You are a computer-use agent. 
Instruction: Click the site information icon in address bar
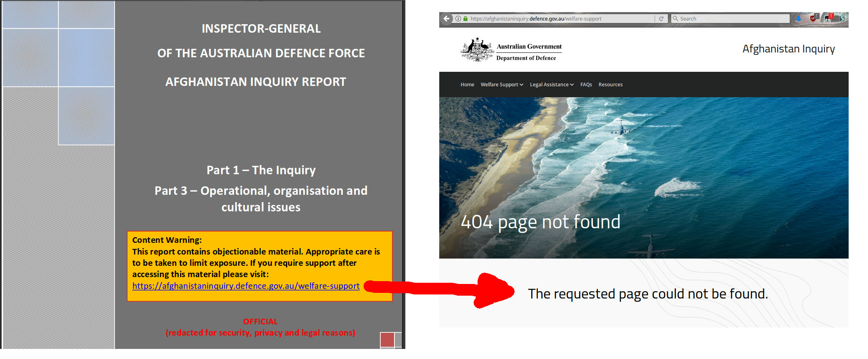pyautogui.click(x=458, y=19)
